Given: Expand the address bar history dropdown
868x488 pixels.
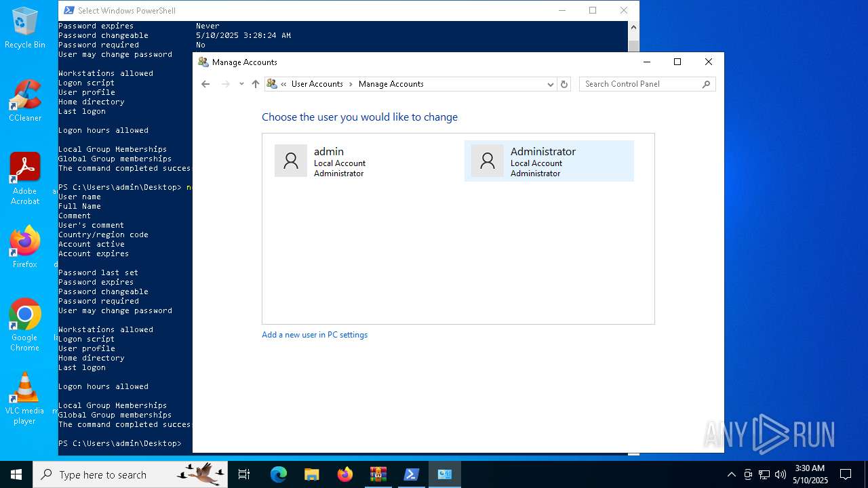Looking at the screenshot, I should pos(550,84).
